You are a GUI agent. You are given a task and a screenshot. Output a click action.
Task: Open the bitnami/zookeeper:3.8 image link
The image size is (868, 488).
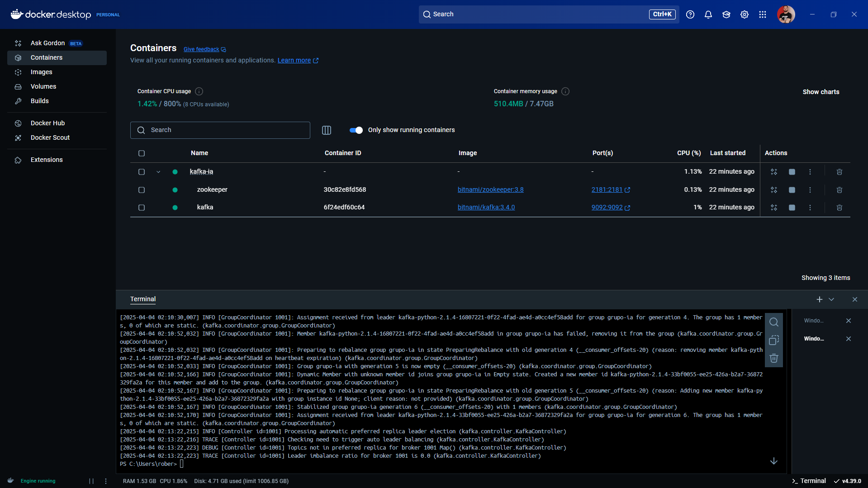[x=490, y=190]
